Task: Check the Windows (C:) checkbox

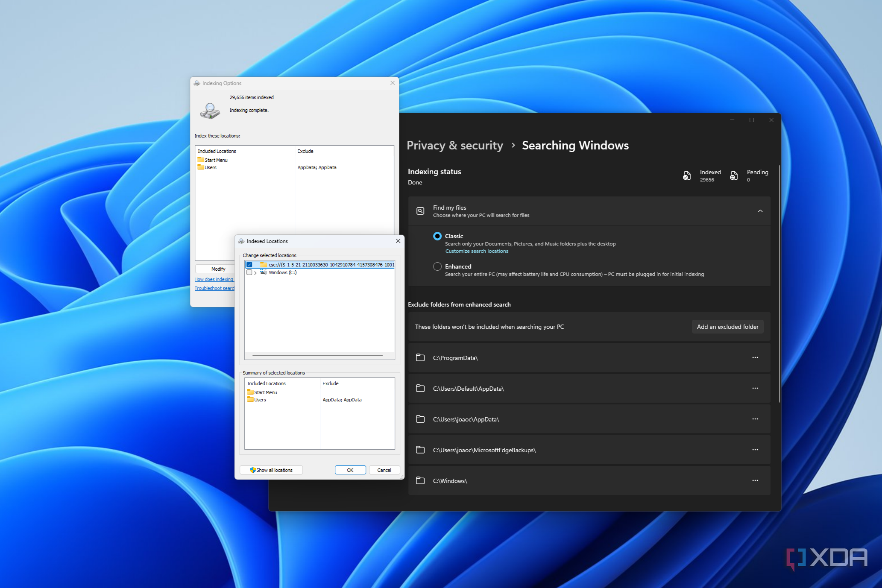Action: tap(249, 272)
